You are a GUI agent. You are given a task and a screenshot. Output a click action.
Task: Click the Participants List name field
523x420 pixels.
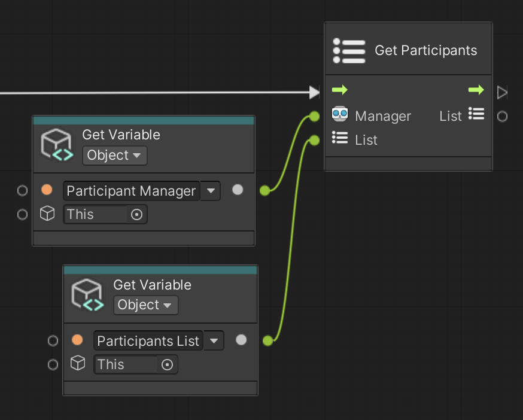[x=148, y=341]
